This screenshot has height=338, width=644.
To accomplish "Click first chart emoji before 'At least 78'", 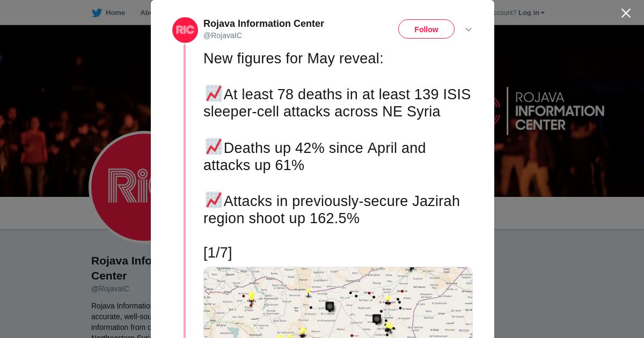I will (214, 93).
